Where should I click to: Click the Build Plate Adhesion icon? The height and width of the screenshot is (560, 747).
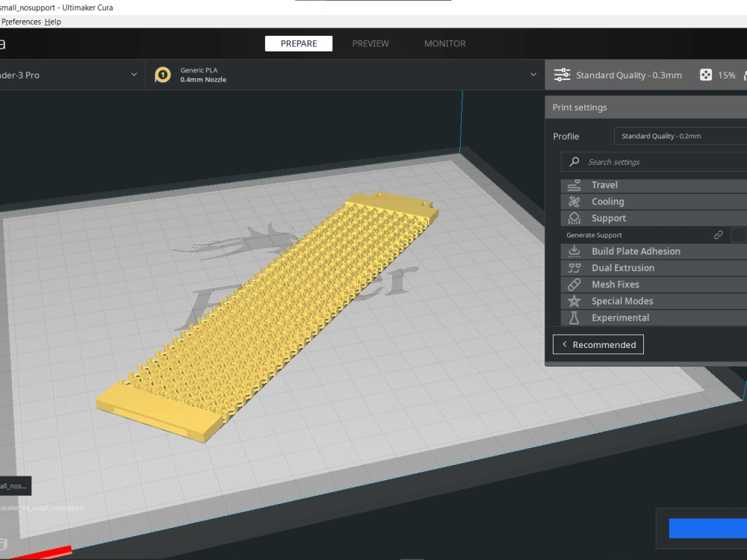(x=574, y=251)
